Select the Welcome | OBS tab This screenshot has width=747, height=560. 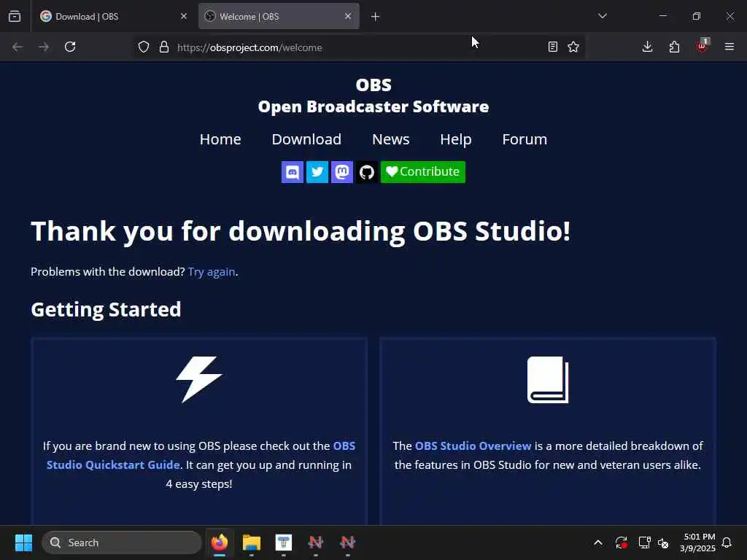tap(279, 16)
